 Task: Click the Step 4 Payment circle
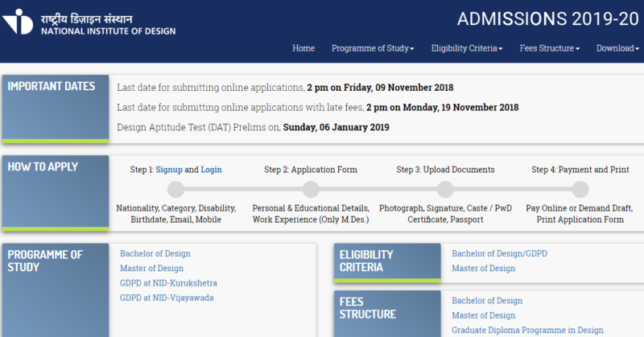click(x=580, y=190)
